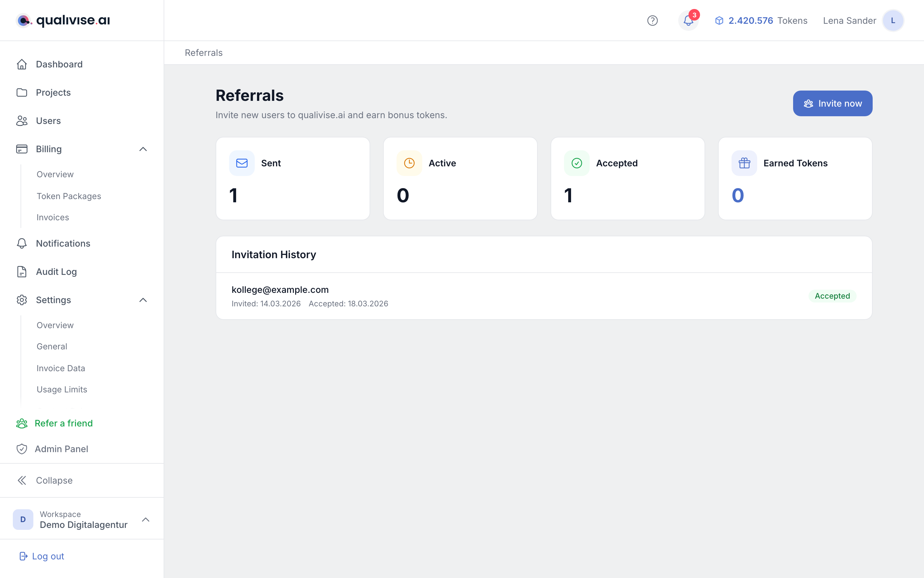The height and width of the screenshot is (578, 924).
Task: Click the Admin Panel shield icon
Action: pyautogui.click(x=22, y=449)
